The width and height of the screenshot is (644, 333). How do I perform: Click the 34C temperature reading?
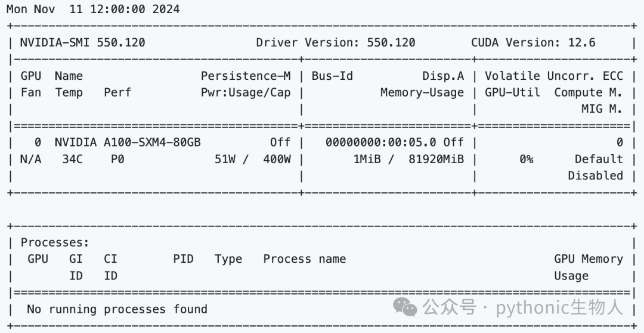72,159
